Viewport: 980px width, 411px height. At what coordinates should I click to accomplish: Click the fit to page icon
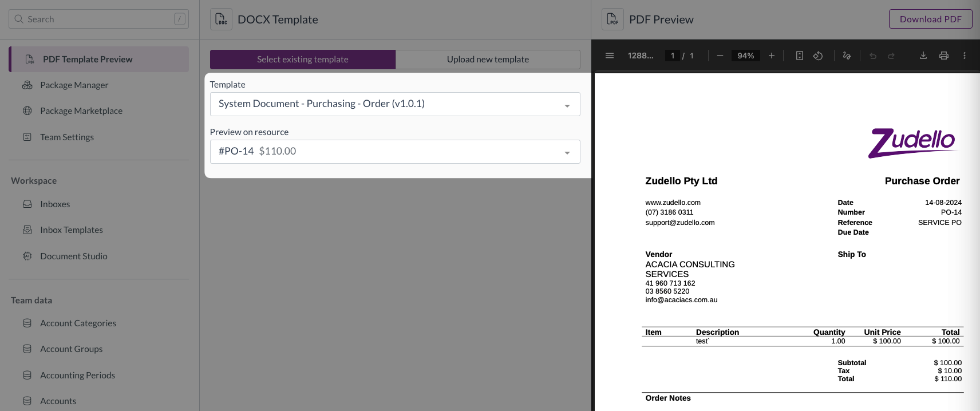click(800, 56)
